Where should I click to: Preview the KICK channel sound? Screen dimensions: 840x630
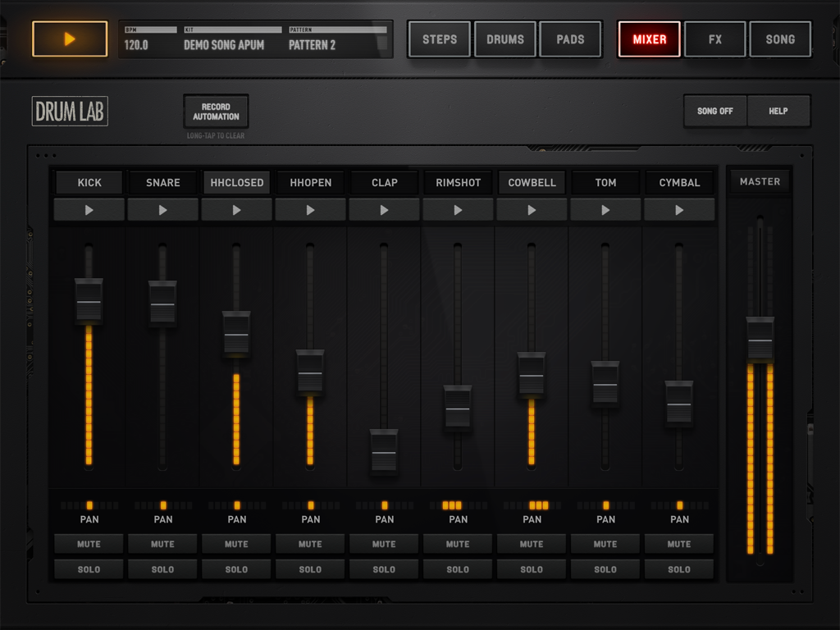[x=89, y=209]
